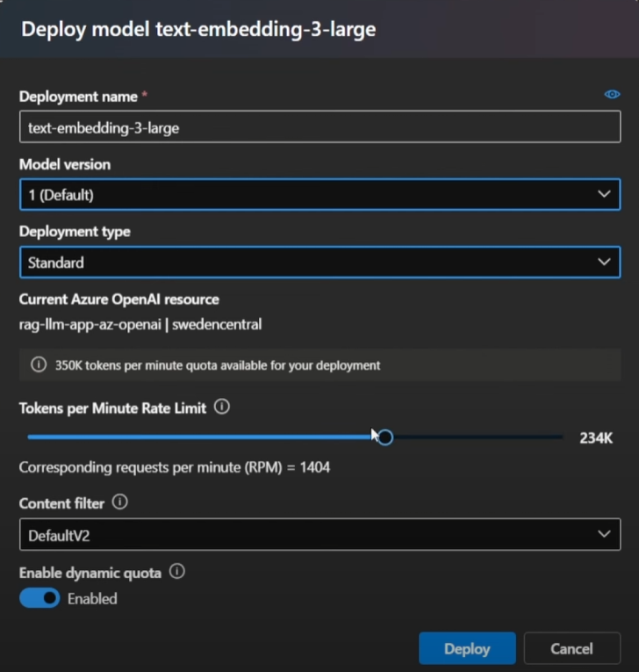Click into the Deployment name text field
Screen dimensions: 639x672
tap(319, 126)
